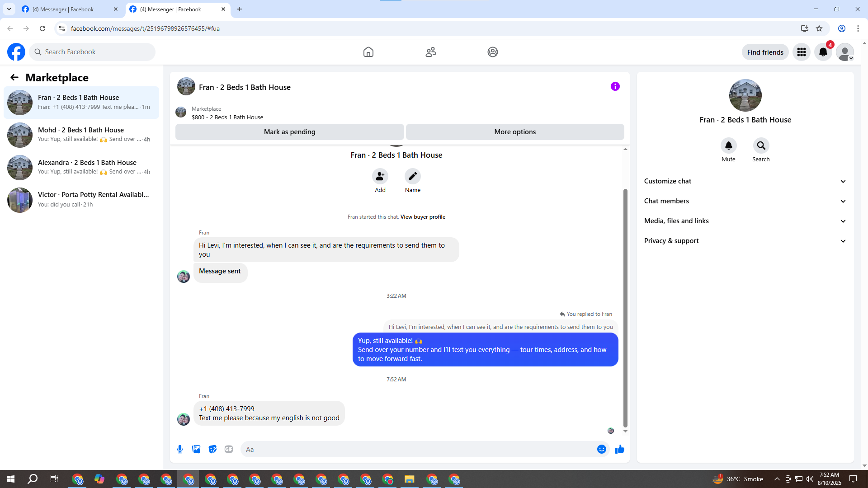Screen dimensions: 868x488
Task: Open View buyer profile link
Action: coord(423,217)
